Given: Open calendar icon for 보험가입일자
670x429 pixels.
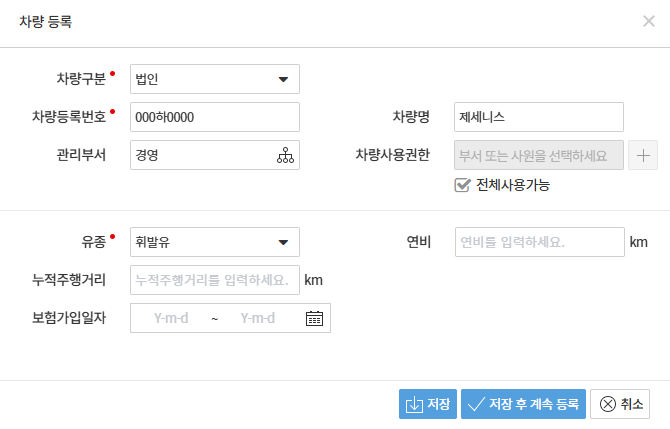Looking at the screenshot, I should pyautogui.click(x=314, y=318).
